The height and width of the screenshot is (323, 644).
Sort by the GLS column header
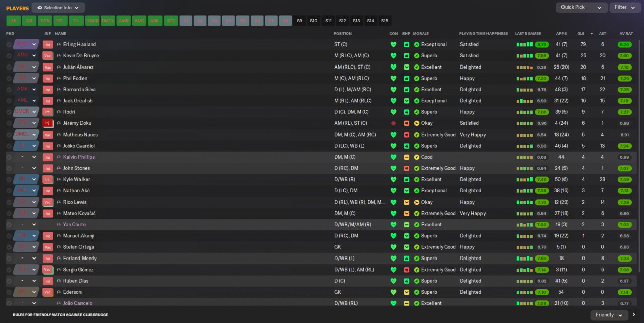581,34
